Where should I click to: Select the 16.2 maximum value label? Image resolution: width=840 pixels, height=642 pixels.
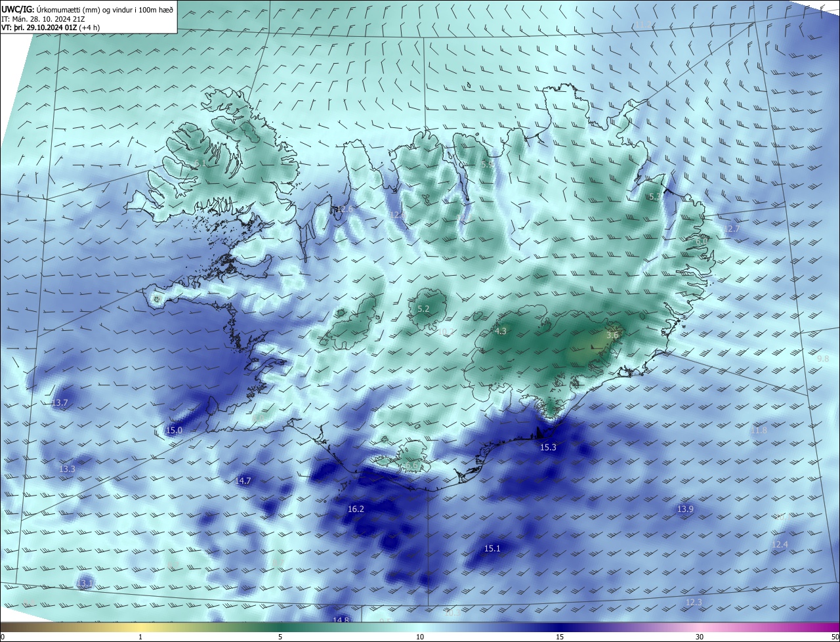[x=356, y=509]
